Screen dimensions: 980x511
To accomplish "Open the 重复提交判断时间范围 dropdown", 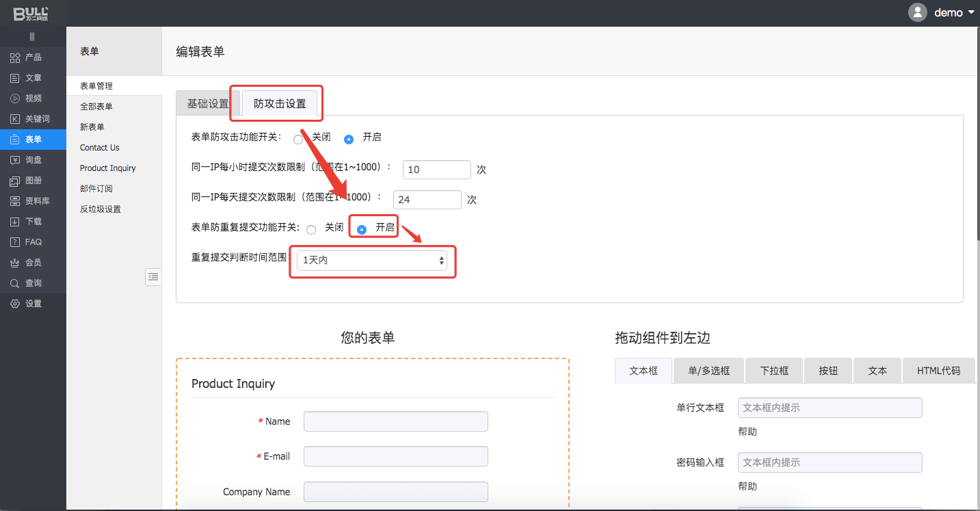I will [x=372, y=261].
